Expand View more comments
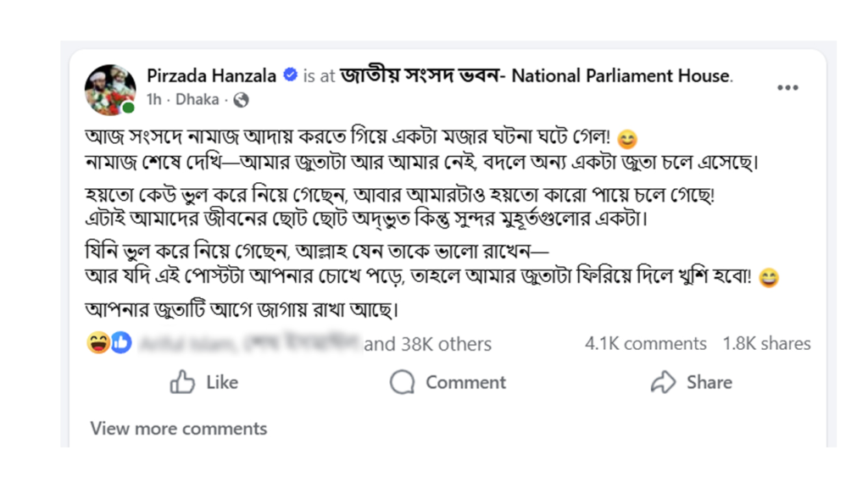 179,429
